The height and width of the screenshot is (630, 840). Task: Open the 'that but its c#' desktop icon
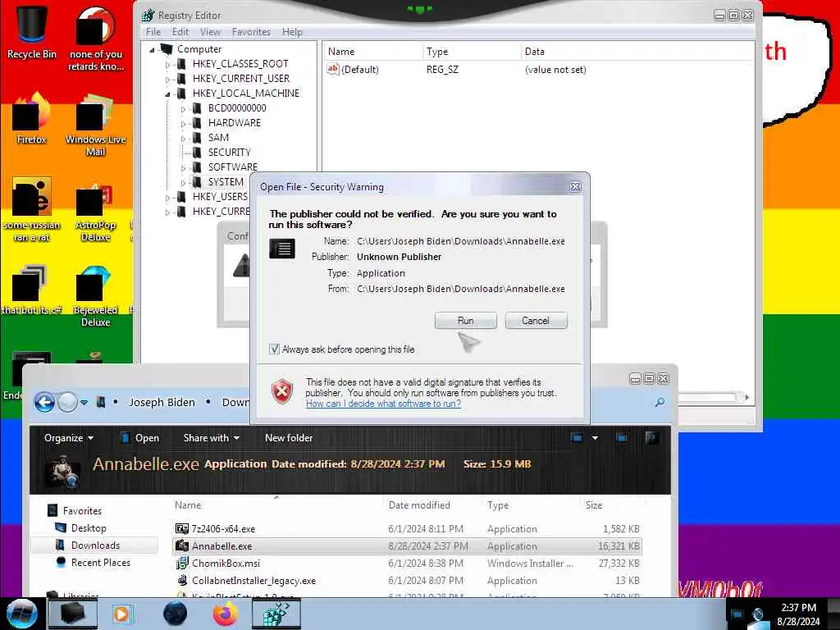pyautogui.click(x=32, y=290)
